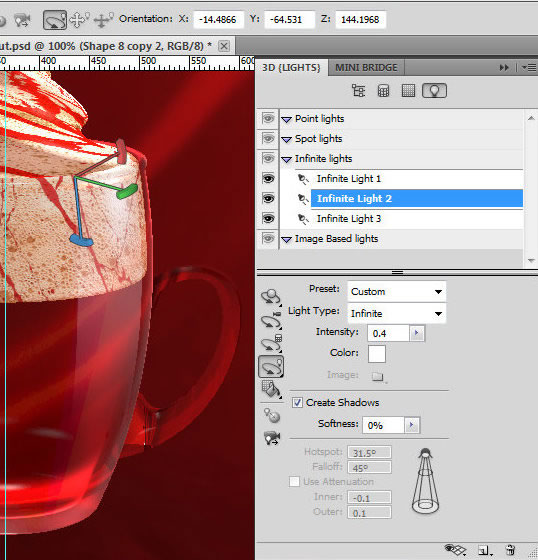The image size is (538, 560).
Task: Collapse the Infinite lights group
Action: click(287, 159)
